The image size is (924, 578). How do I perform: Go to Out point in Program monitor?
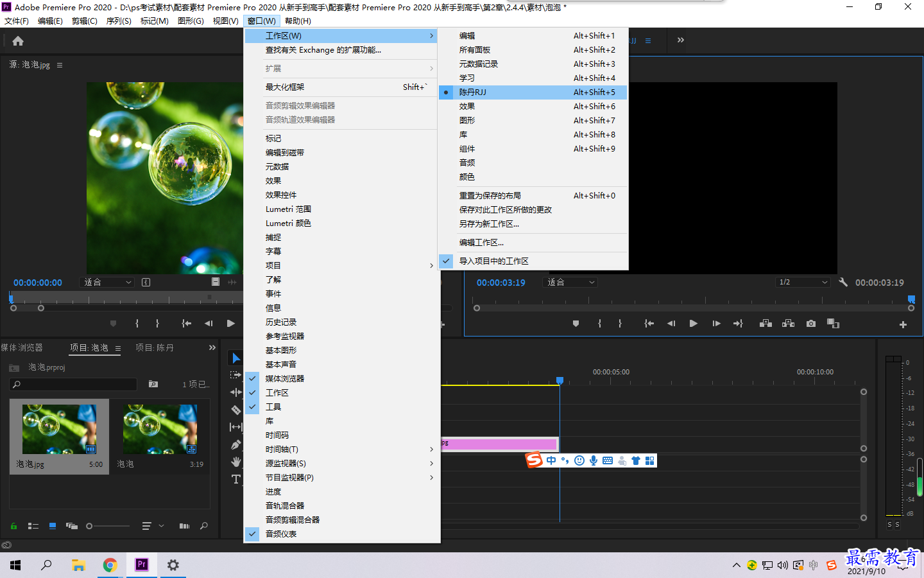coord(738,324)
